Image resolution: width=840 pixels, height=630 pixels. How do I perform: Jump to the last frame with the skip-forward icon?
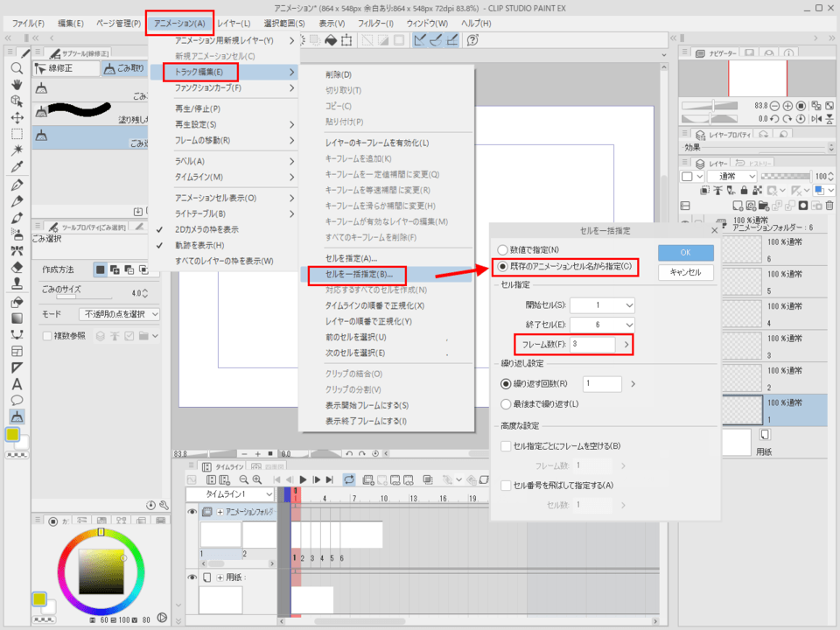(329, 479)
